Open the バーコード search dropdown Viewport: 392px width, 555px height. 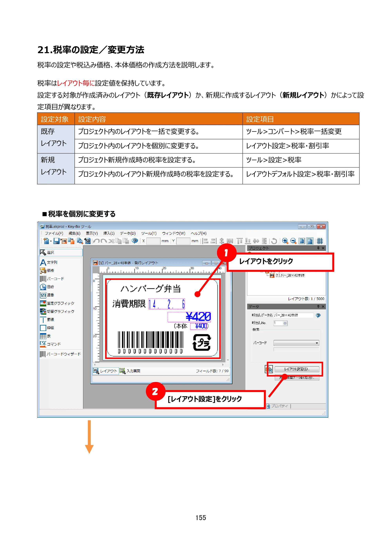[x=296, y=343]
